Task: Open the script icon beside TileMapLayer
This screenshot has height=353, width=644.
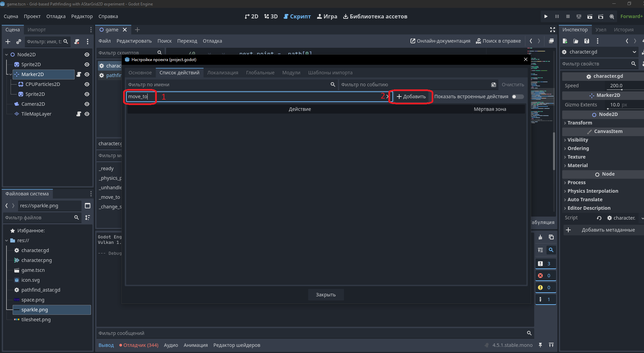Action: [x=79, y=114]
